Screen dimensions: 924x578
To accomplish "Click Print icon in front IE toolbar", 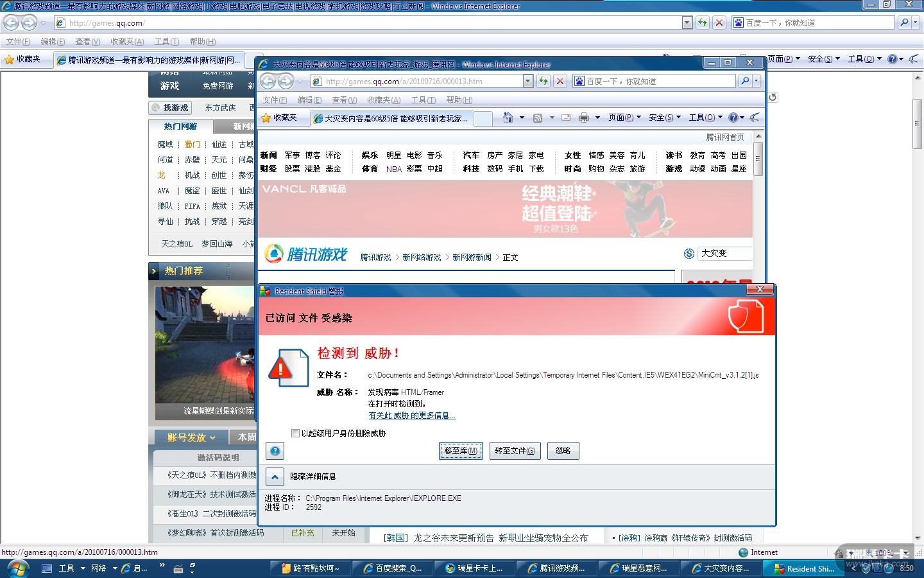I will click(x=583, y=118).
